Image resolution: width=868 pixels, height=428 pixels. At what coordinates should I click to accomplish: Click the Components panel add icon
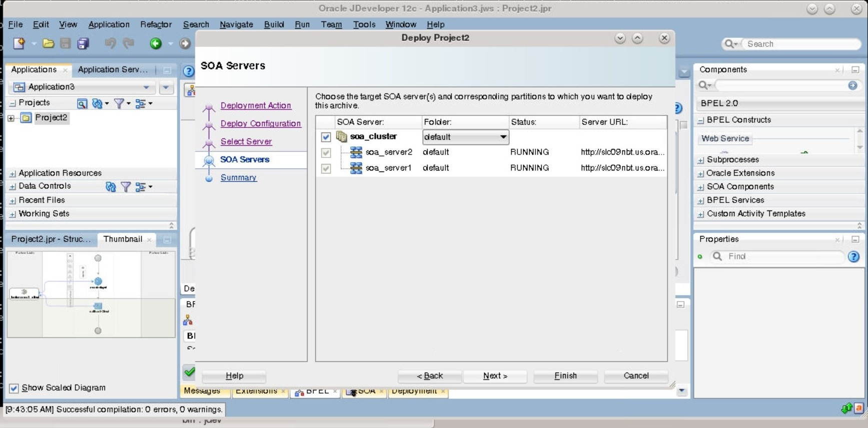[852, 85]
